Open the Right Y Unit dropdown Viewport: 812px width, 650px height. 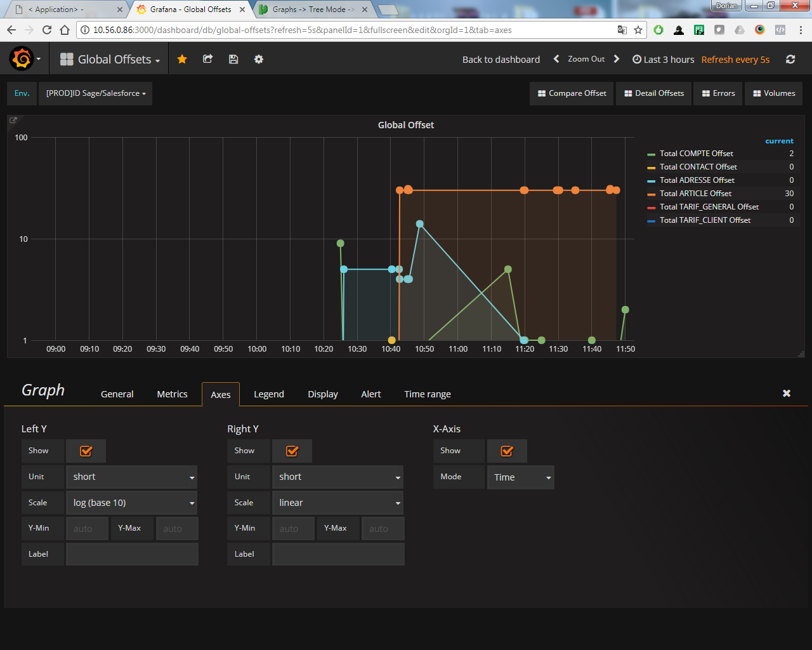tap(337, 477)
